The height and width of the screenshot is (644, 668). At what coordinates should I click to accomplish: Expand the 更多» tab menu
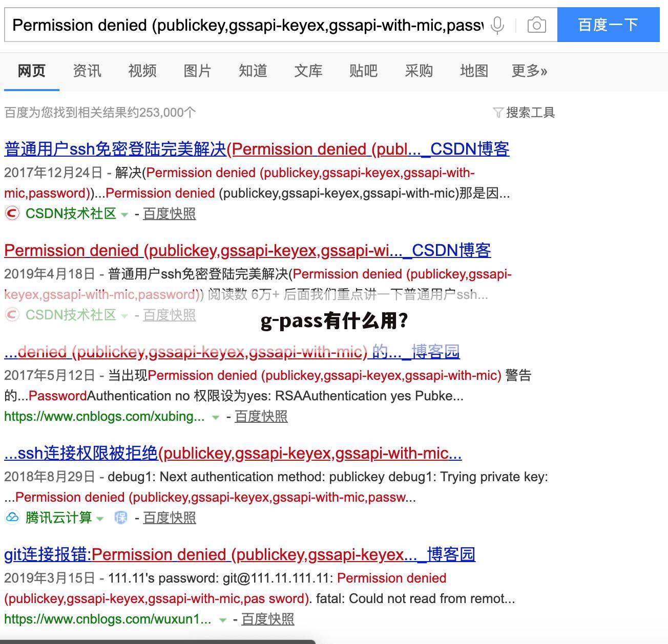pyautogui.click(x=530, y=71)
